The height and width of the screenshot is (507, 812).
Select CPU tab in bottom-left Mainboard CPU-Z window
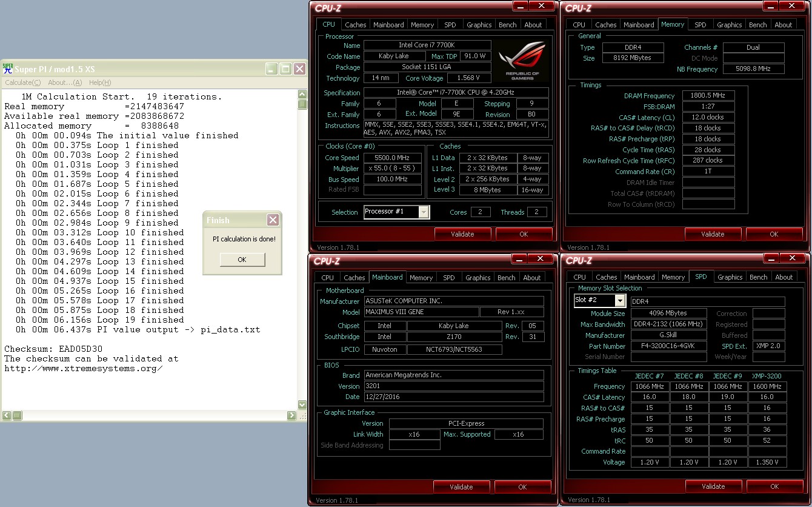328,278
